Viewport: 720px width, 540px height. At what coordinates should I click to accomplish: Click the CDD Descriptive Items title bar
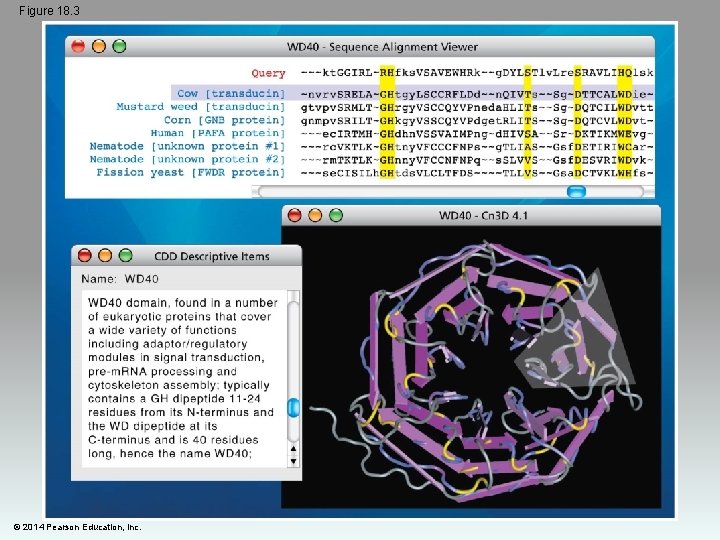point(186,256)
